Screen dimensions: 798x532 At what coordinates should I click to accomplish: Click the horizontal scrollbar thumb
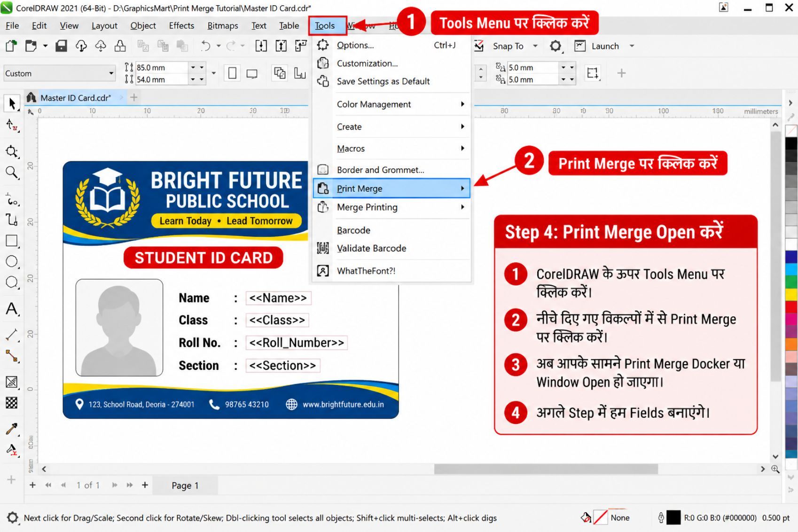(546, 469)
